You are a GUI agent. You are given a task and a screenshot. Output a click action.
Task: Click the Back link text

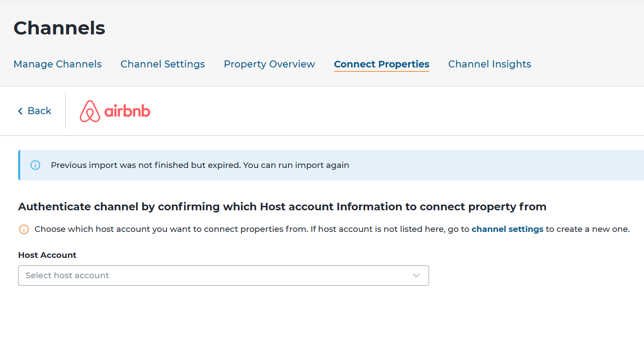coord(39,111)
